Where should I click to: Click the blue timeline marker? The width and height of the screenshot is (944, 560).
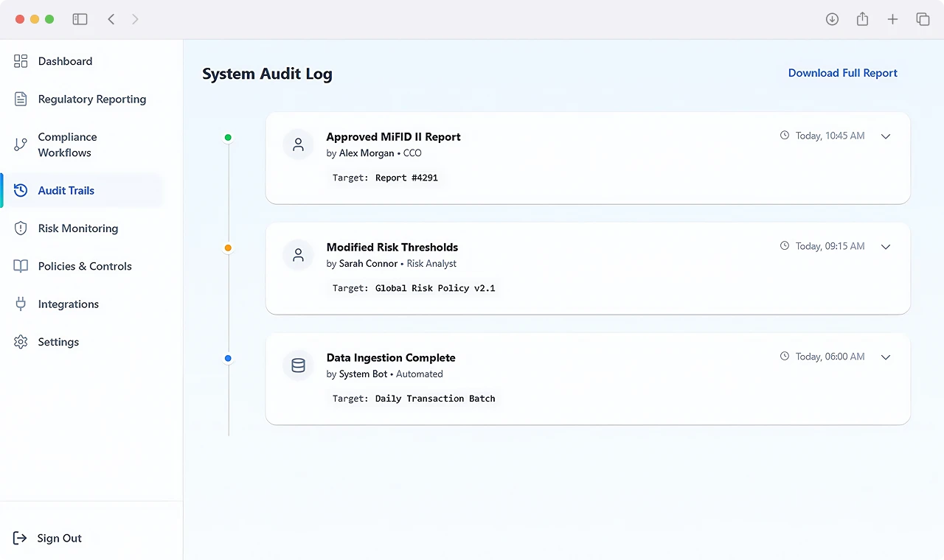228,359
